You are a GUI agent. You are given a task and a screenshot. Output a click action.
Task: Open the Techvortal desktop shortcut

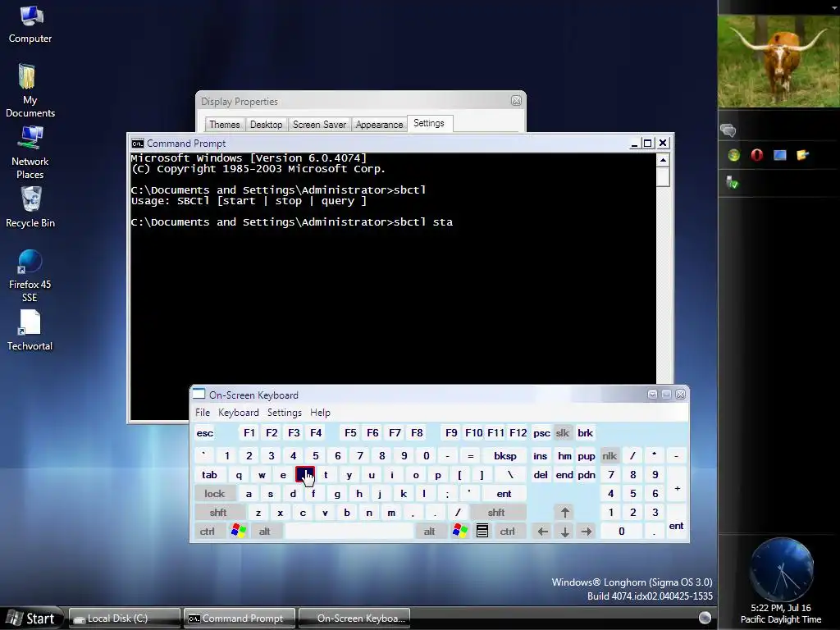coord(30,330)
